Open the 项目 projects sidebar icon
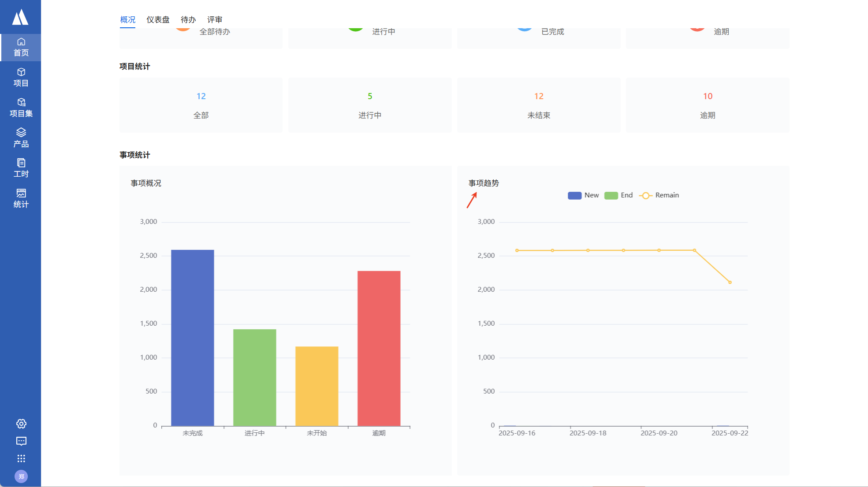The height and width of the screenshot is (487, 868). tap(21, 77)
